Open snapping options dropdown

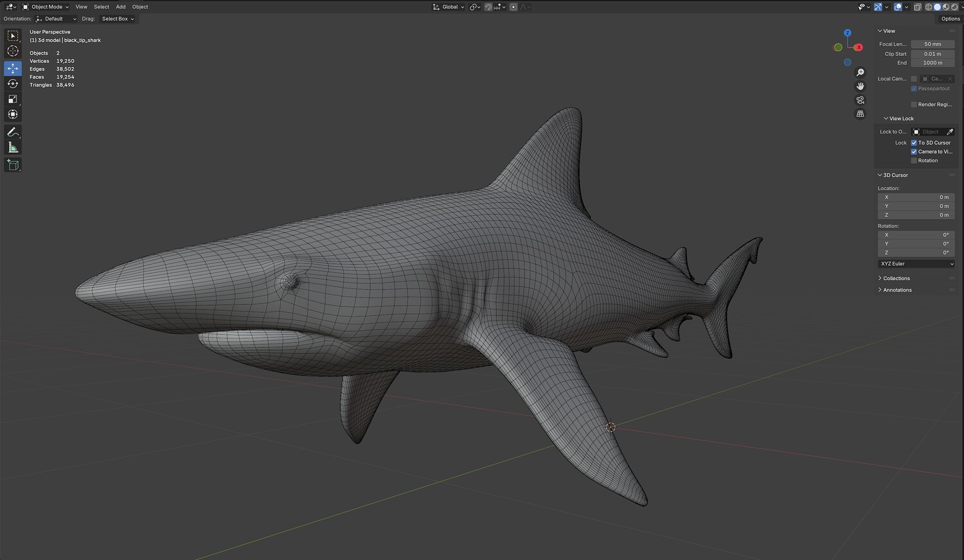coord(500,7)
